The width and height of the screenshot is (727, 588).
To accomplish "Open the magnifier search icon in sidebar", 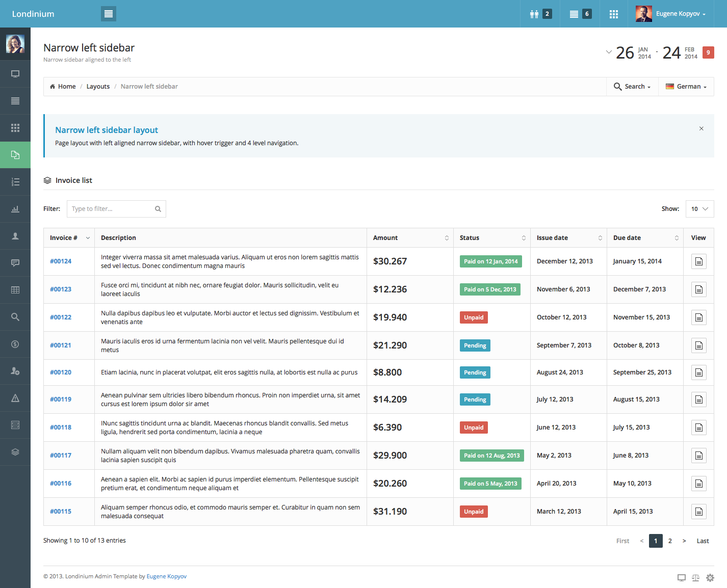I will tap(15, 317).
